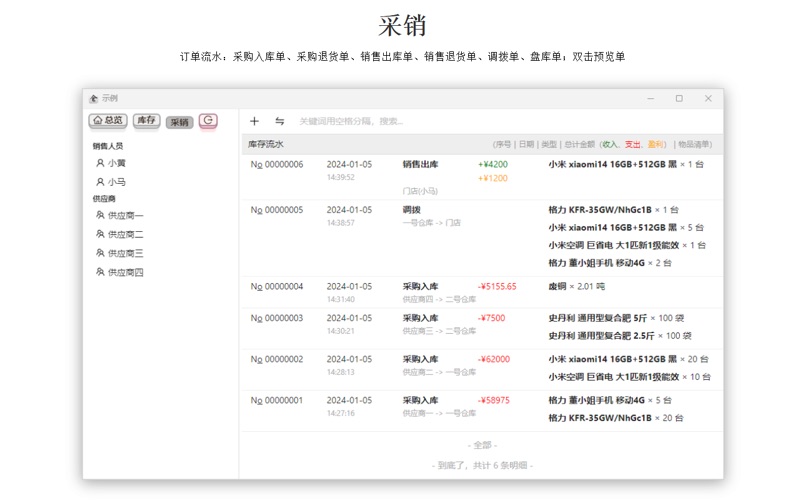Click the pink refresh icon button
800x500 pixels.
click(208, 121)
